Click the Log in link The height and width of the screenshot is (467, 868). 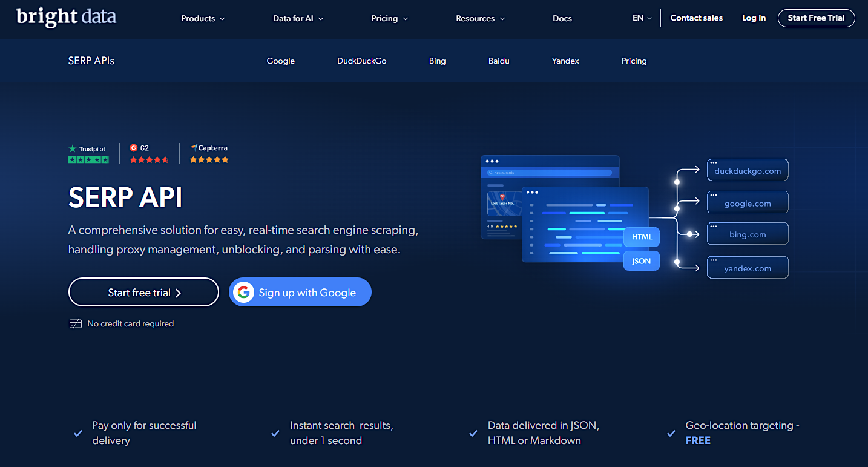point(754,18)
